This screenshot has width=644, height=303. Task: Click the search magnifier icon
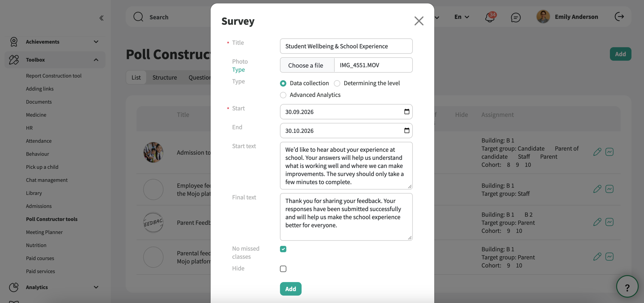click(x=138, y=17)
